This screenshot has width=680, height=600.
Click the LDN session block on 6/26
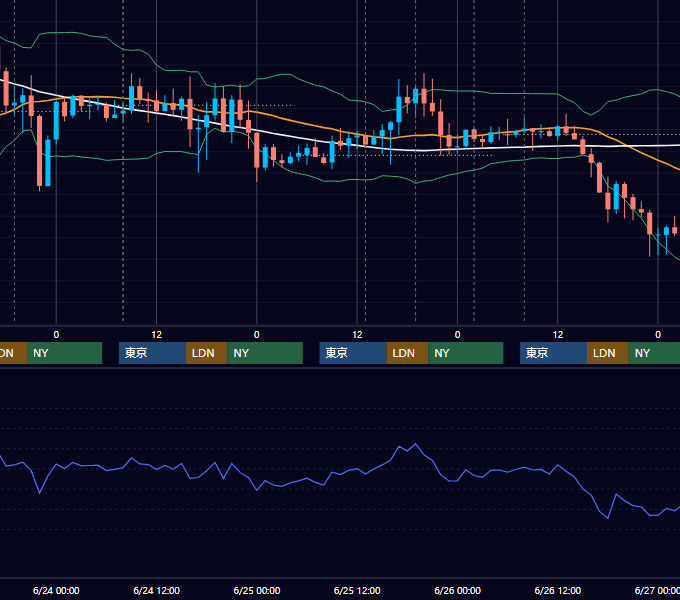click(608, 353)
